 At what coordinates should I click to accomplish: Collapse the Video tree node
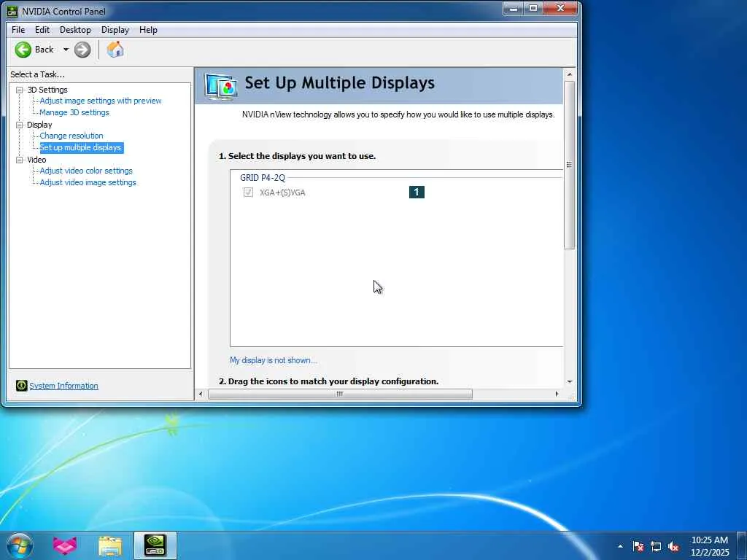[20, 160]
